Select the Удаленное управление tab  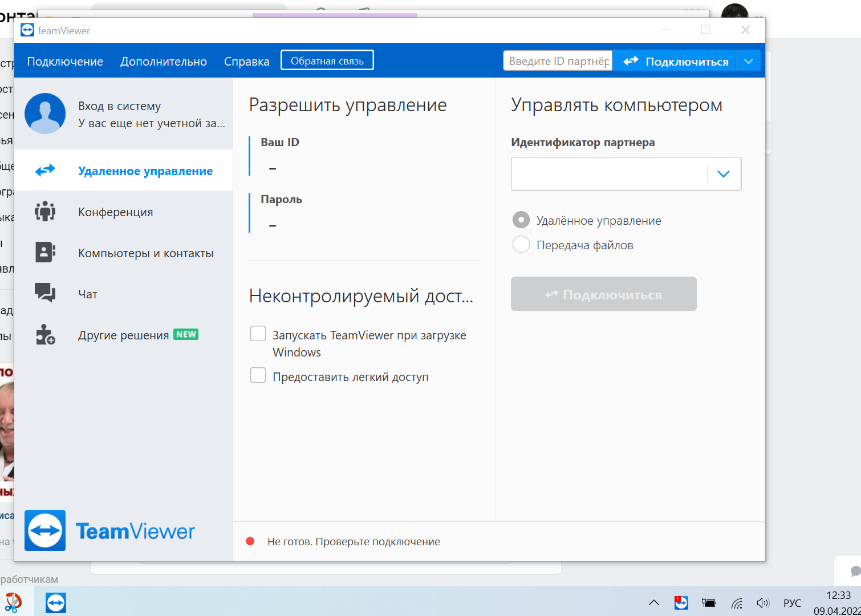point(123,170)
